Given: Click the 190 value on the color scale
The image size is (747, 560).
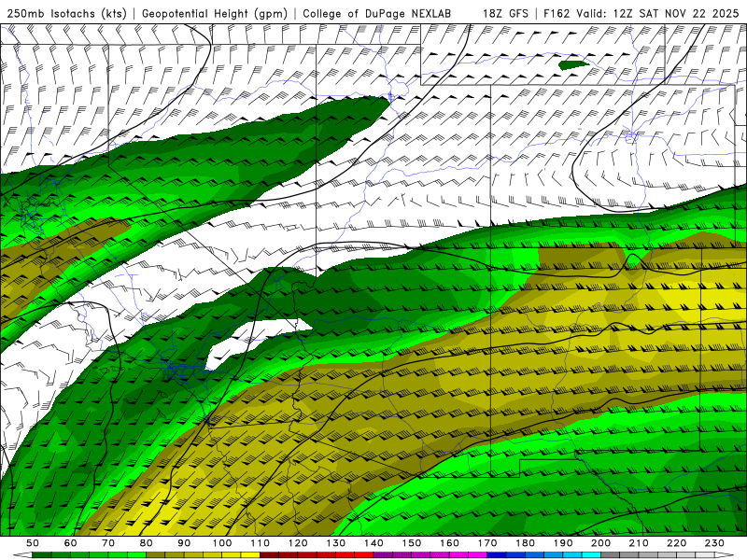Looking at the screenshot, I should coord(563,543).
